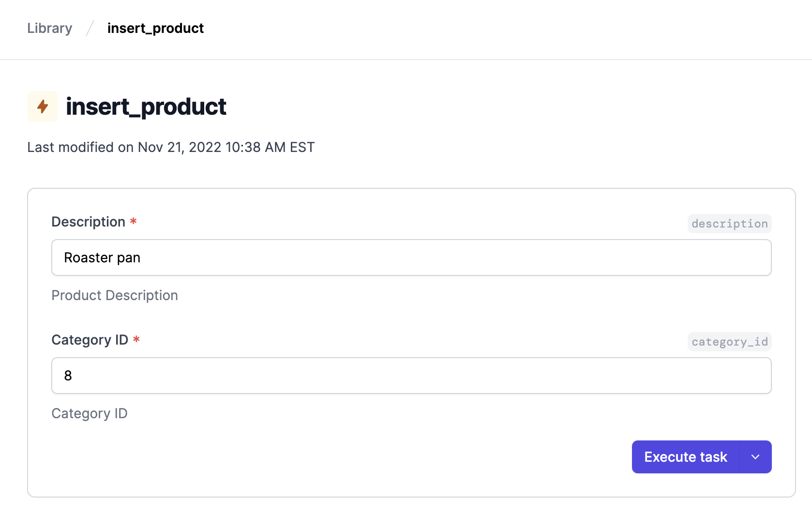Click the category_id parameter slug tag
Screen dimensions: 812x514
[x=729, y=342]
